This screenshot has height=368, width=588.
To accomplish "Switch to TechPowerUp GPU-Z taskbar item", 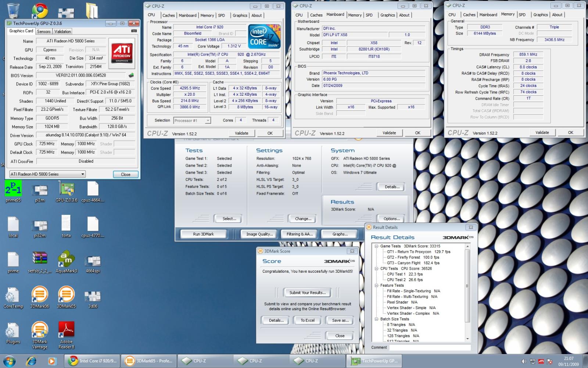I will (374, 361).
